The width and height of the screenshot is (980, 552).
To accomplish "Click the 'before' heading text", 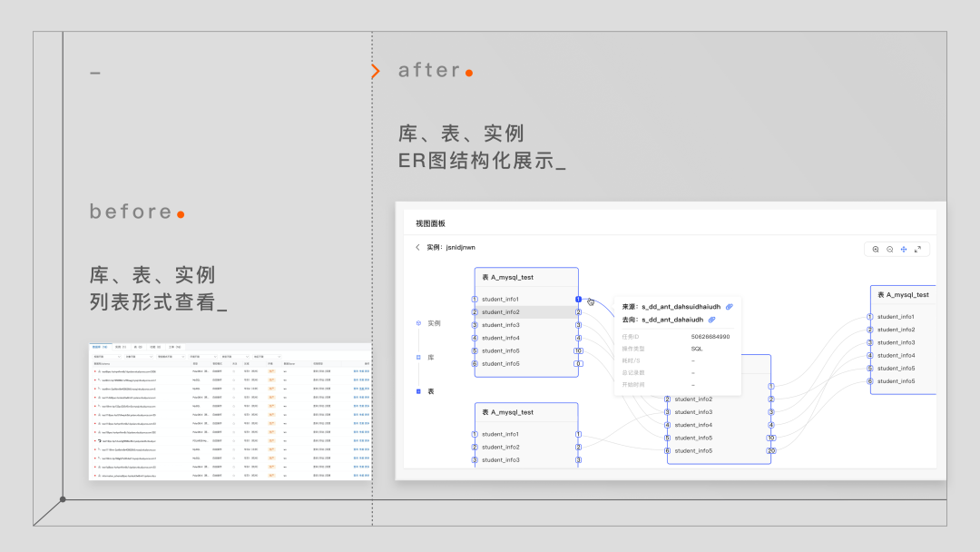I will click(x=131, y=212).
